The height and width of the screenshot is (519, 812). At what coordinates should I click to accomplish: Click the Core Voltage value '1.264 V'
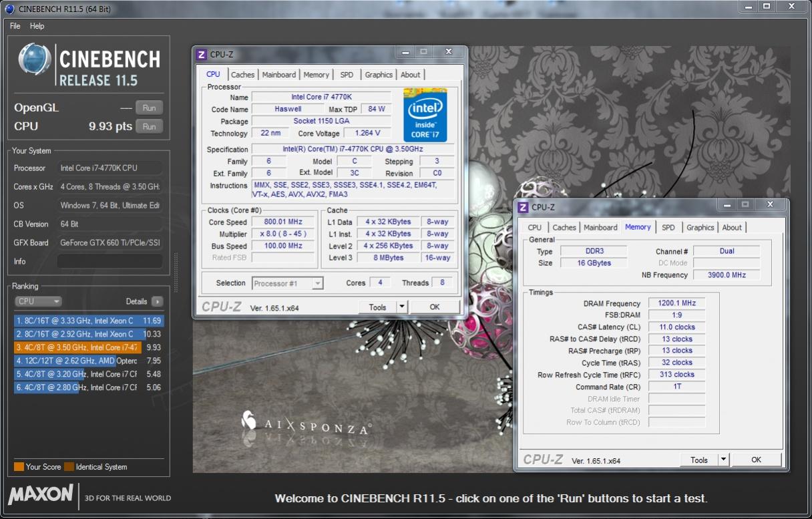pos(368,133)
